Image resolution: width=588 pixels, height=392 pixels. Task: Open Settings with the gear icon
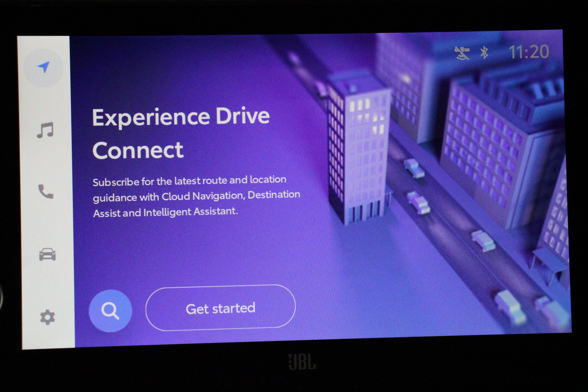(48, 317)
